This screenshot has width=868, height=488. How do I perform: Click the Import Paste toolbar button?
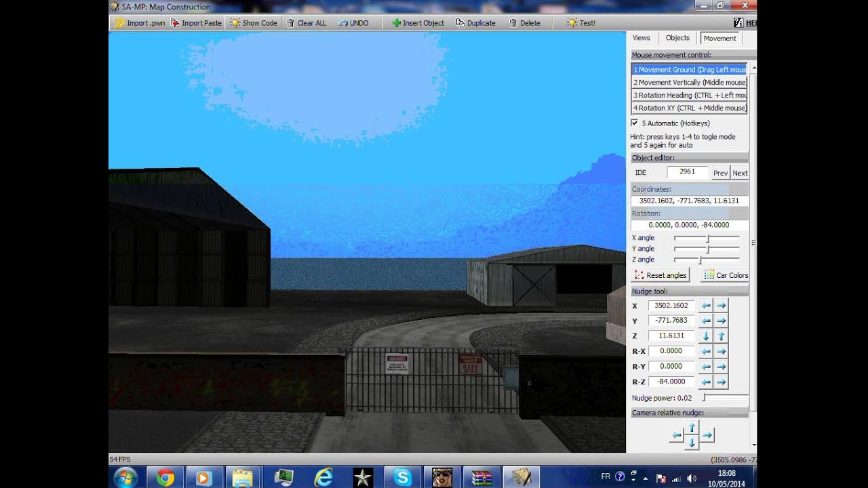196,23
